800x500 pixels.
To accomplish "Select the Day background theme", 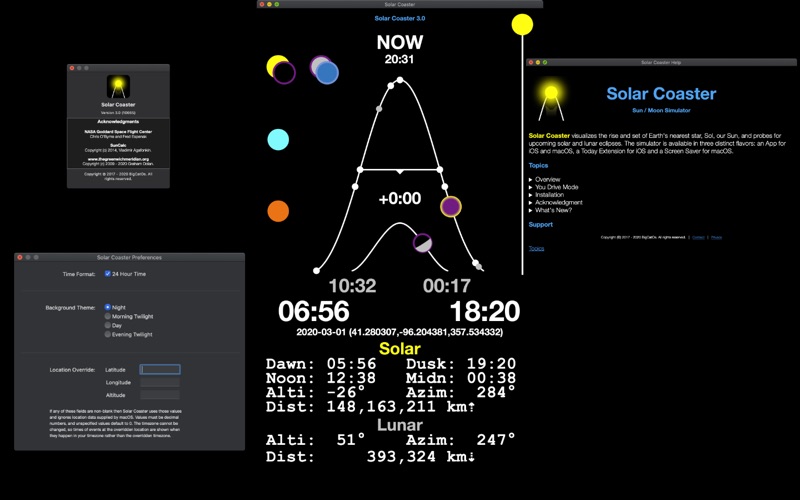I will pyautogui.click(x=108, y=325).
